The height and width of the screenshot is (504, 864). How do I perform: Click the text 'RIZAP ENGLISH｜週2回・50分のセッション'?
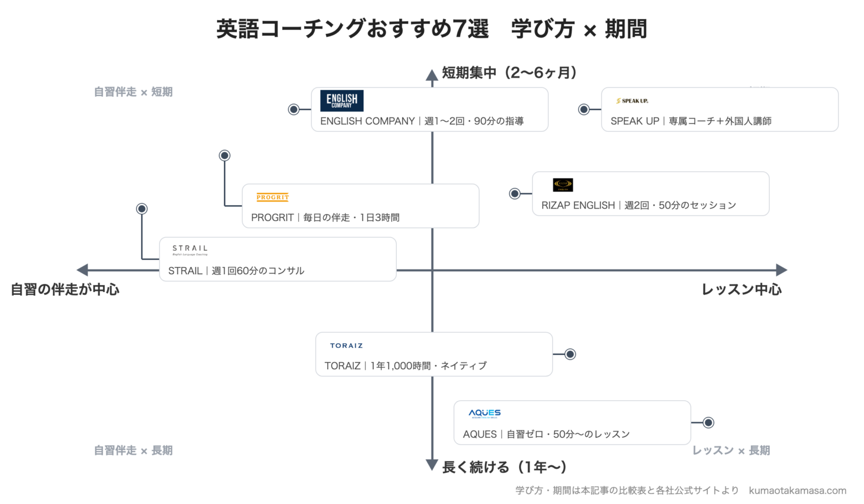pos(638,205)
